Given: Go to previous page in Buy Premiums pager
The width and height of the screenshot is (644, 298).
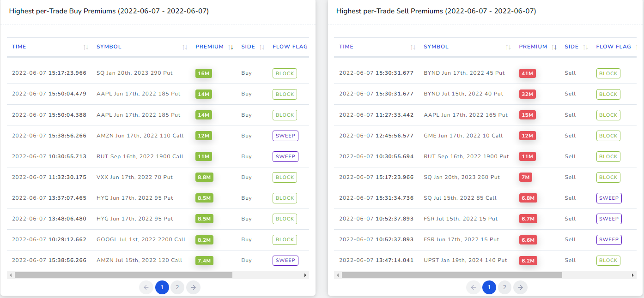Looking at the screenshot, I should pyautogui.click(x=146, y=287).
